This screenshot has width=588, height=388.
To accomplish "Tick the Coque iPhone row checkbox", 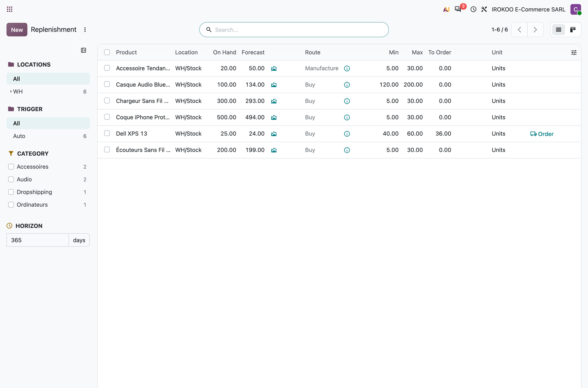I will pyautogui.click(x=107, y=117).
